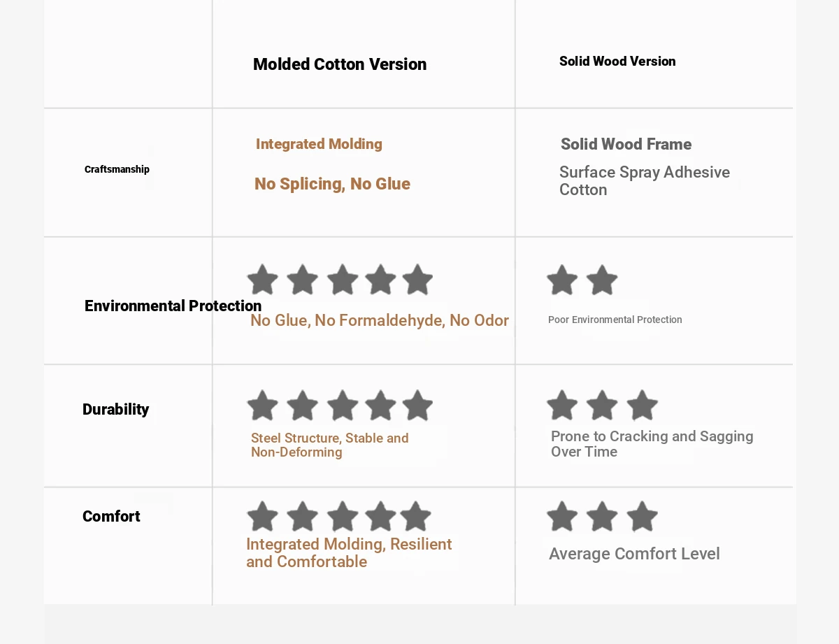Select the Solid Wood Frame text
This screenshot has height=644, width=839.
point(626,145)
